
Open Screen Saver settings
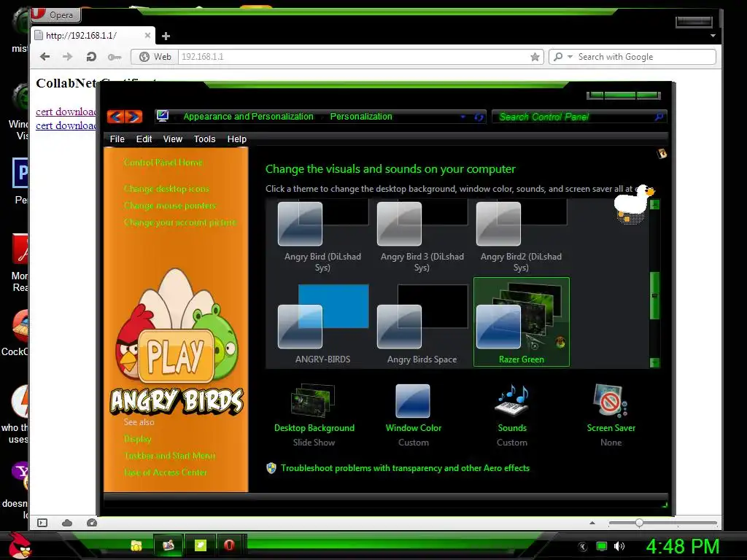pyautogui.click(x=611, y=415)
